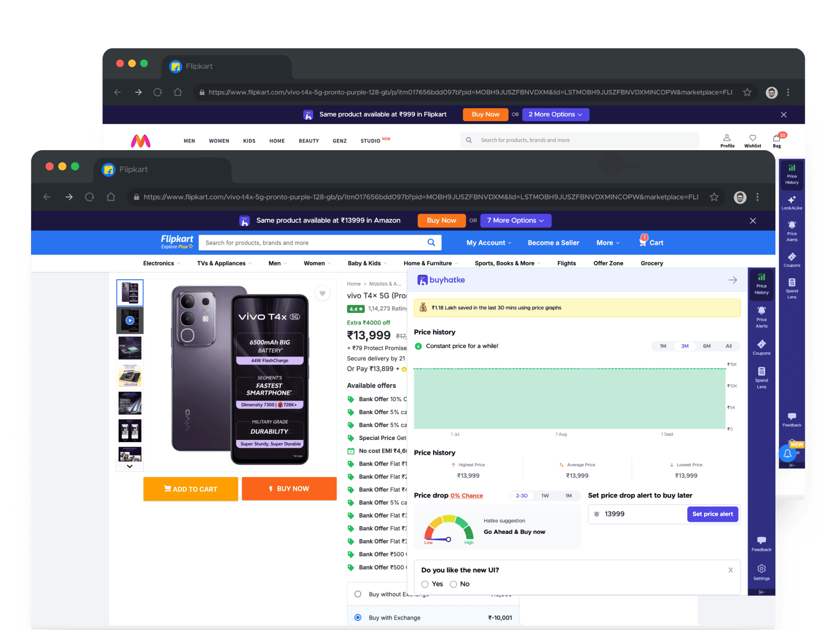The image size is (840, 630).
Task: Open the front browser's three-dot menu
Action: click(757, 197)
